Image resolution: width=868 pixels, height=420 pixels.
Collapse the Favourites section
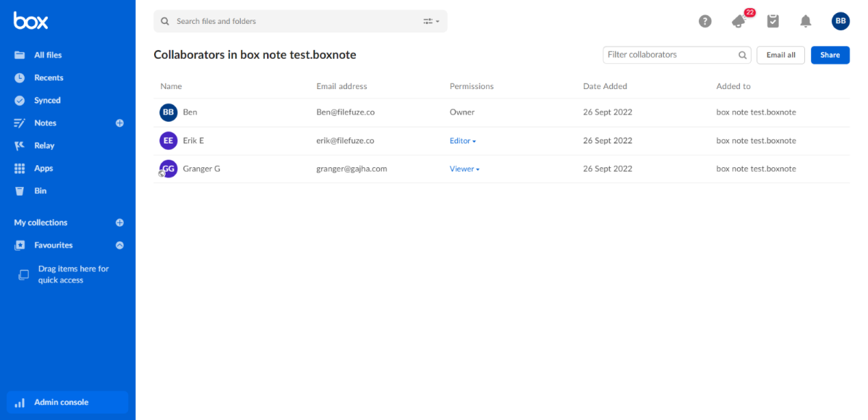[x=119, y=245]
